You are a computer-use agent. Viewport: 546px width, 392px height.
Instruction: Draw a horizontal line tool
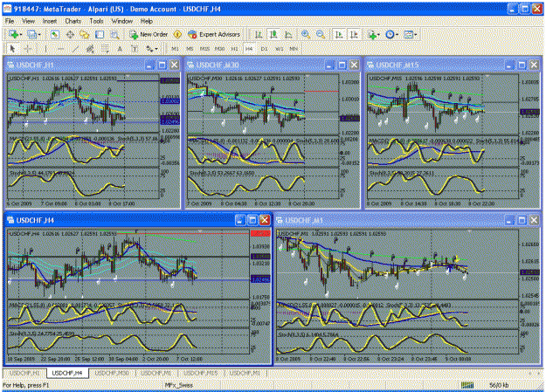60,49
